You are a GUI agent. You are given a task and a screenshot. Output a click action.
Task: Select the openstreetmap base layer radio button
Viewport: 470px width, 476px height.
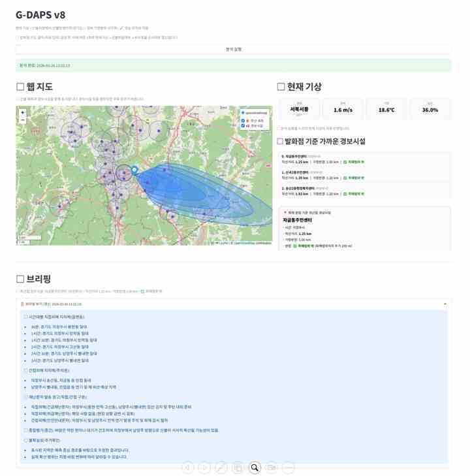(243, 112)
